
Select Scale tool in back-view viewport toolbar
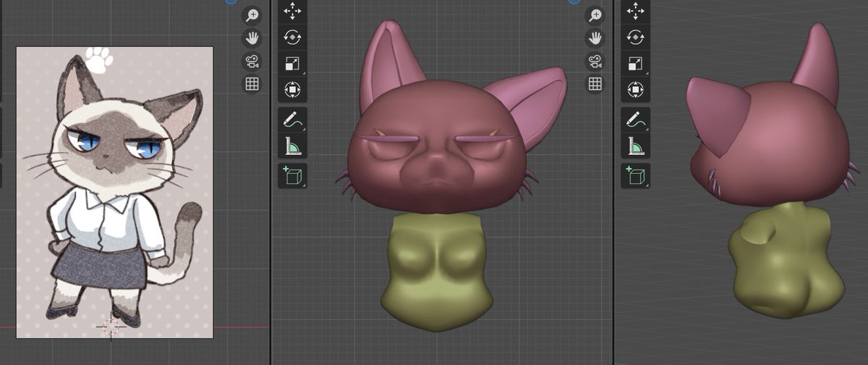point(635,63)
